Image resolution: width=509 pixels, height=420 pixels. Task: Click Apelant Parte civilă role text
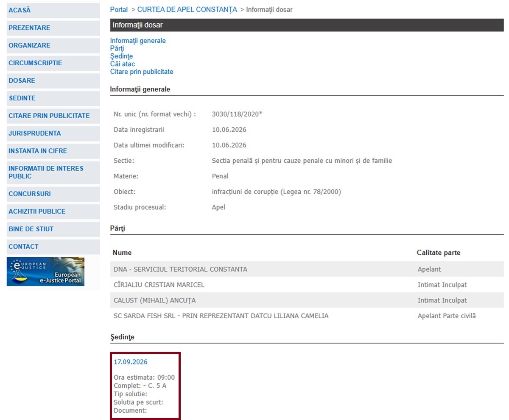[447, 316]
